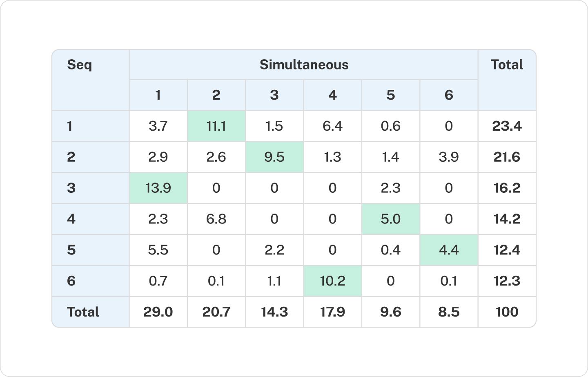The width and height of the screenshot is (588, 377).
Task: Click the 5.5 cell in row 5
Action: (158, 250)
